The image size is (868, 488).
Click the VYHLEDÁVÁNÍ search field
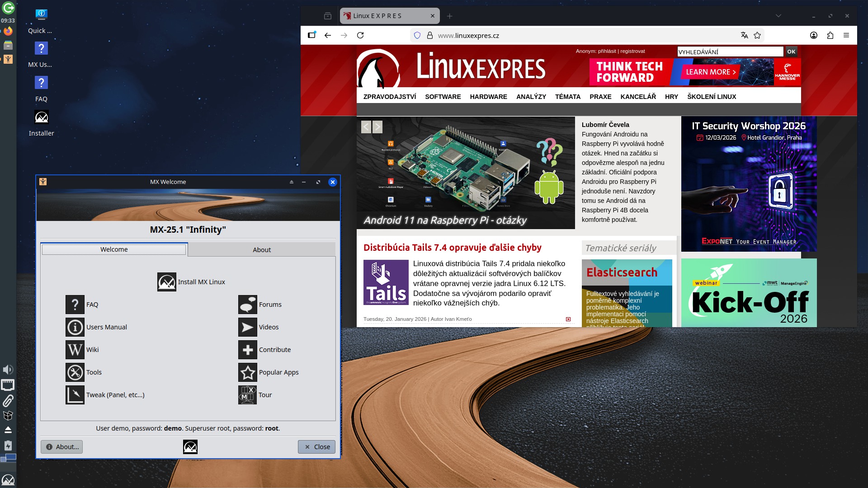730,52
